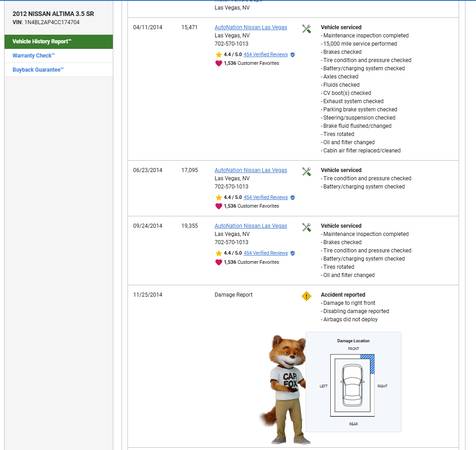Click the service wrench icon for 04/11/2014 entry
The height and width of the screenshot is (450, 476).
coord(306,29)
